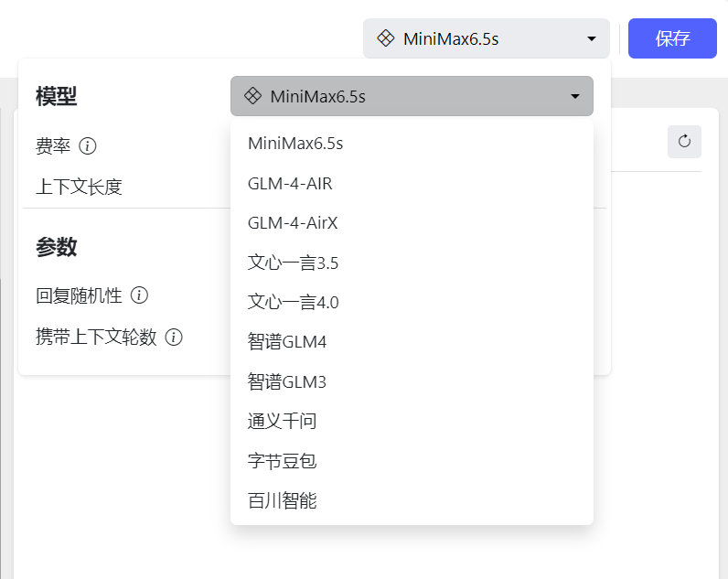The image size is (728, 579).
Task: Choose GLM-4-AirX option
Action: point(412,223)
